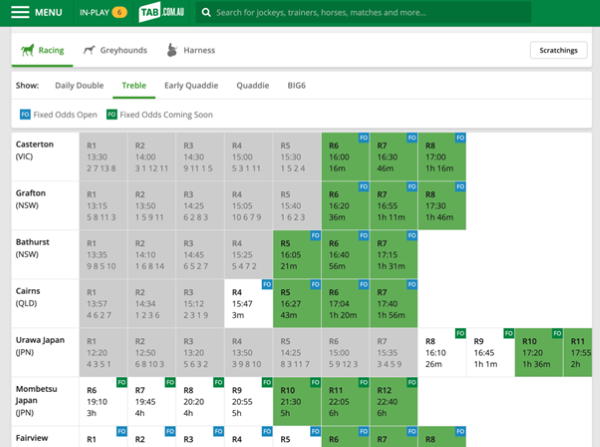
Task: Open Casterton R1 result 13:30
Action: 103,157
